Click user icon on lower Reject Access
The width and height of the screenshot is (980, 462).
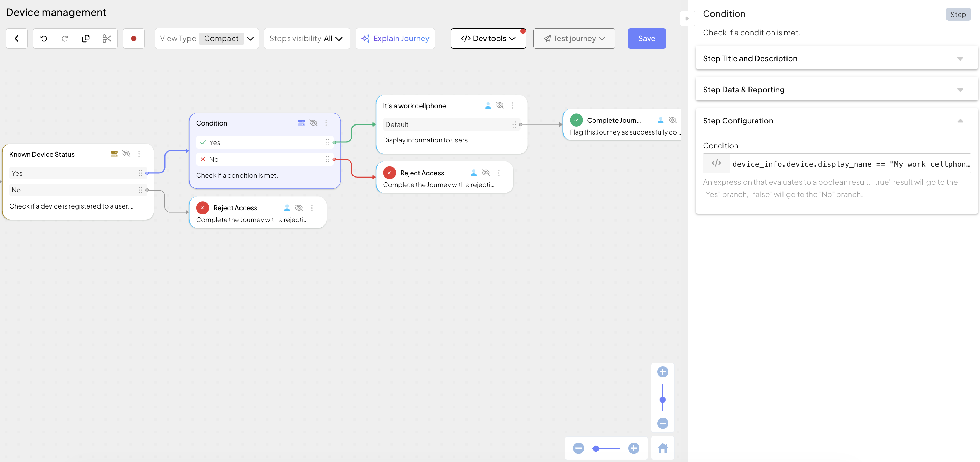[287, 208]
